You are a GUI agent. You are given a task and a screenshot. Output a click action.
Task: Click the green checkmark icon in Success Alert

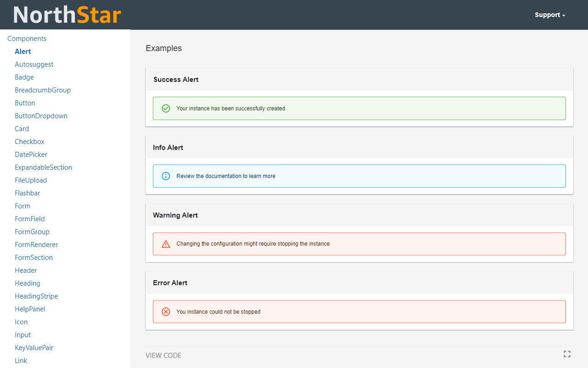click(166, 108)
